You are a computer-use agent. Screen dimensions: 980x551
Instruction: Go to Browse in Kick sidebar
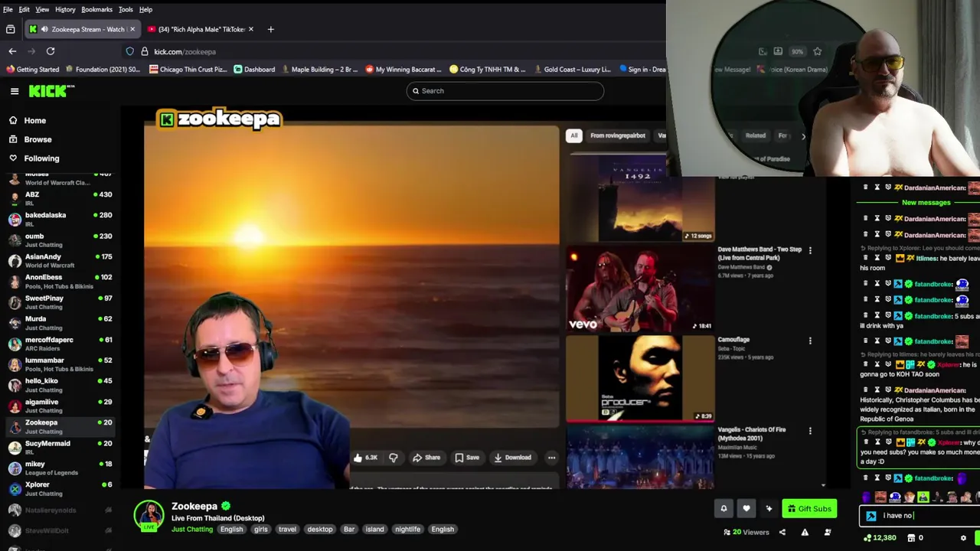pos(31,139)
